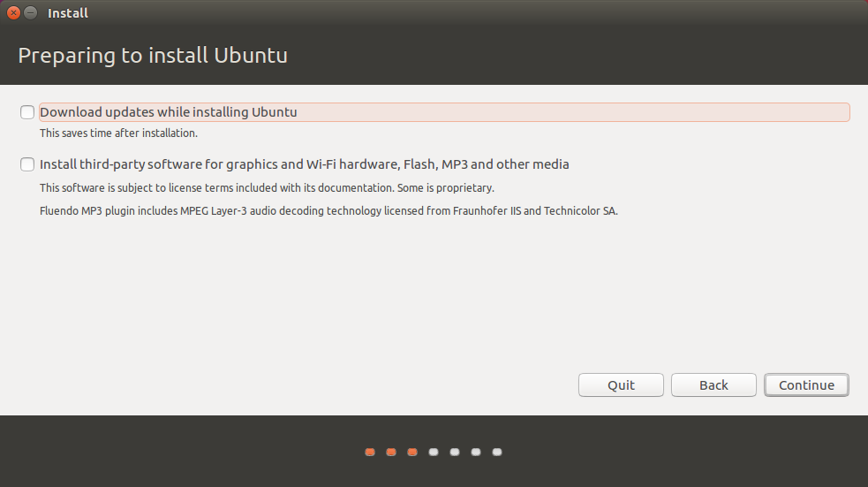
Task: Go back with the Back button
Action: 713,385
